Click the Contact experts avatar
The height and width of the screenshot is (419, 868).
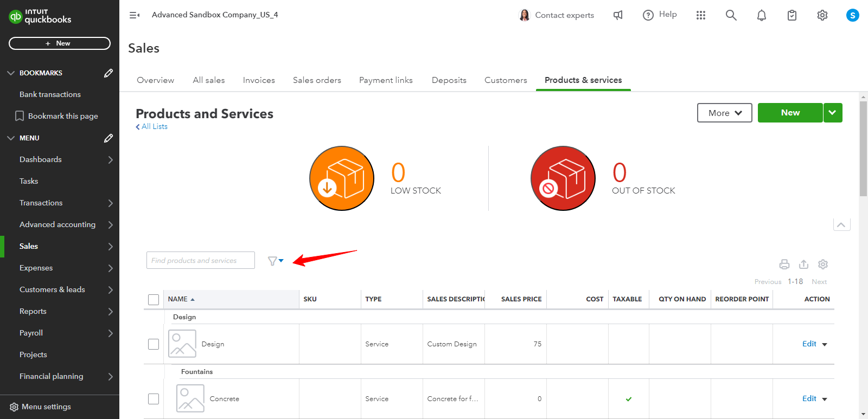(525, 15)
